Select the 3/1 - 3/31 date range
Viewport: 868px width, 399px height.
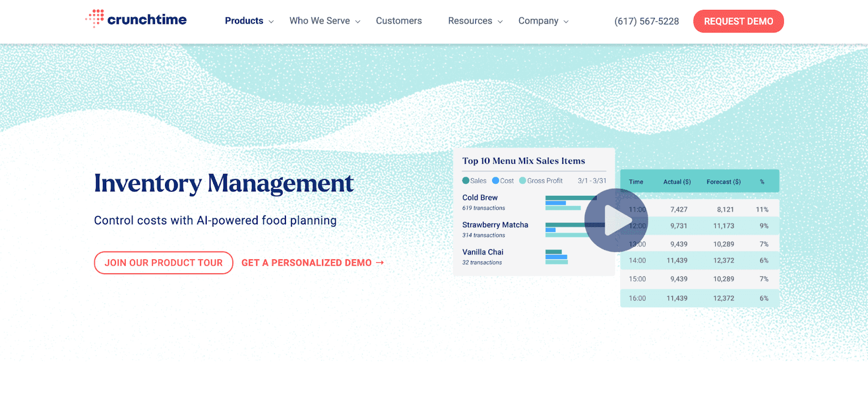coord(592,181)
